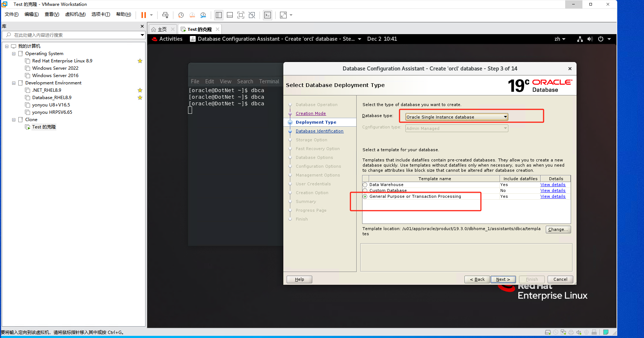Collapse the Development Environment folder
The height and width of the screenshot is (338, 644).
click(14, 83)
